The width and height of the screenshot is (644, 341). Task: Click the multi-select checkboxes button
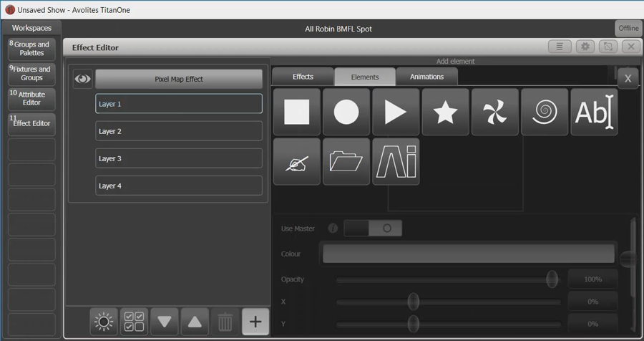pyautogui.click(x=134, y=321)
